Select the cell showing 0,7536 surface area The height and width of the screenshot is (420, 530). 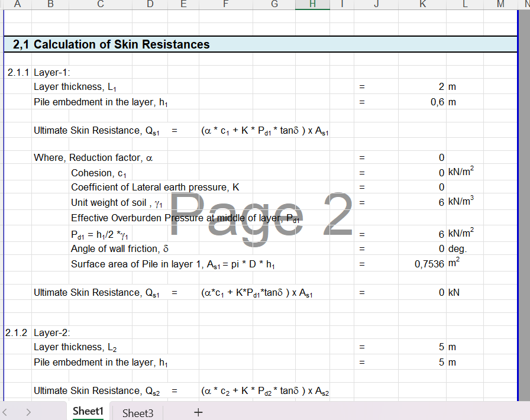(x=423, y=264)
